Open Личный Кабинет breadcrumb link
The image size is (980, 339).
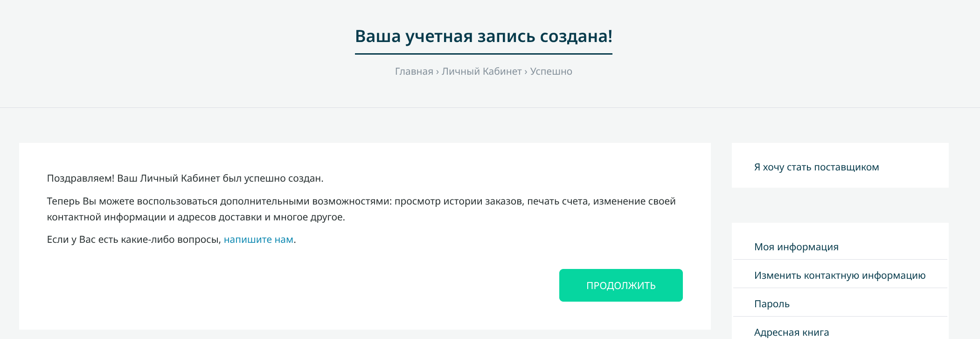[x=481, y=71]
